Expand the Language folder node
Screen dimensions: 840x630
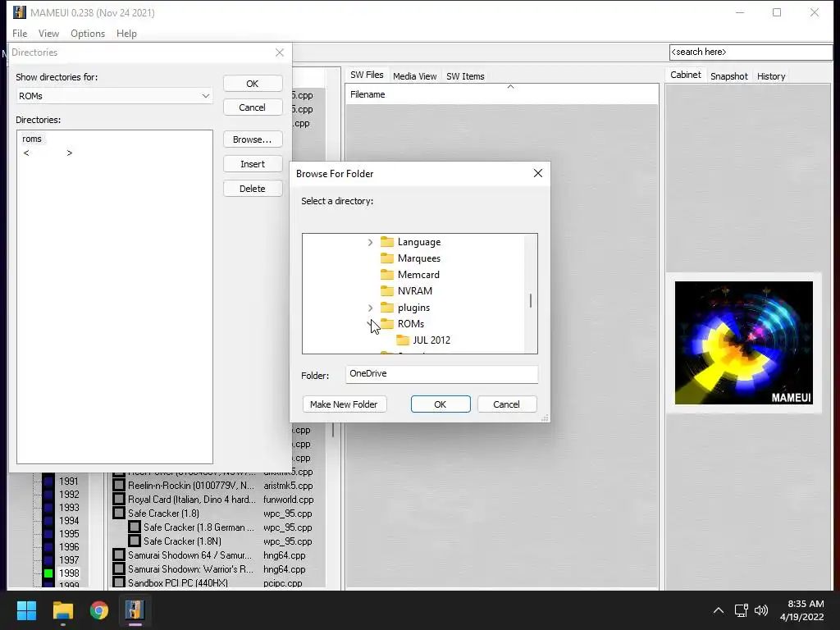pos(370,242)
